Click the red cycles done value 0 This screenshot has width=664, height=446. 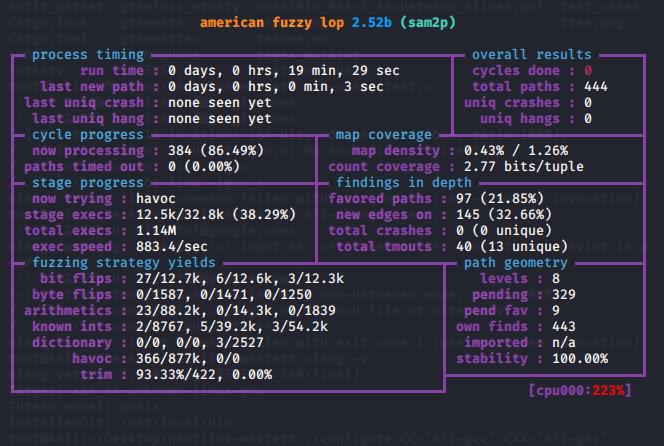tap(588, 71)
